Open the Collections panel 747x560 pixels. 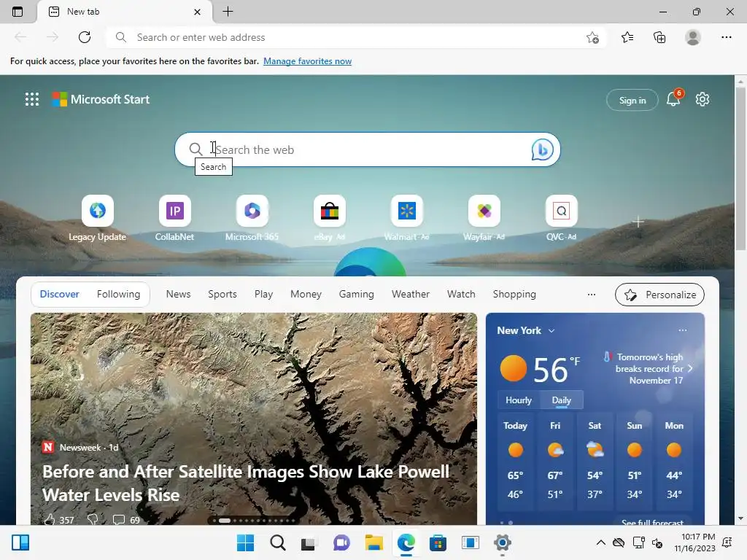(x=659, y=37)
